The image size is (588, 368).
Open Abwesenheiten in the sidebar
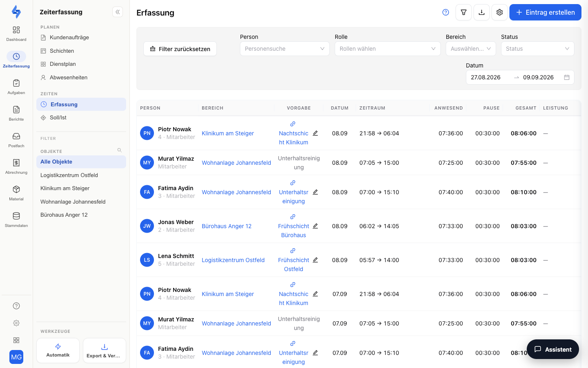(81, 77)
